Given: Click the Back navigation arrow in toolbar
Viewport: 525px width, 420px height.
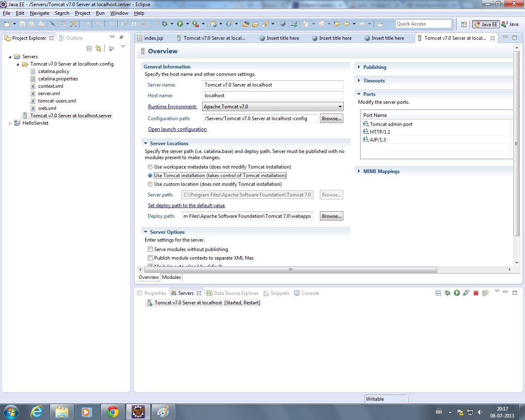Looking at the screenshot, I should (347, 24).
